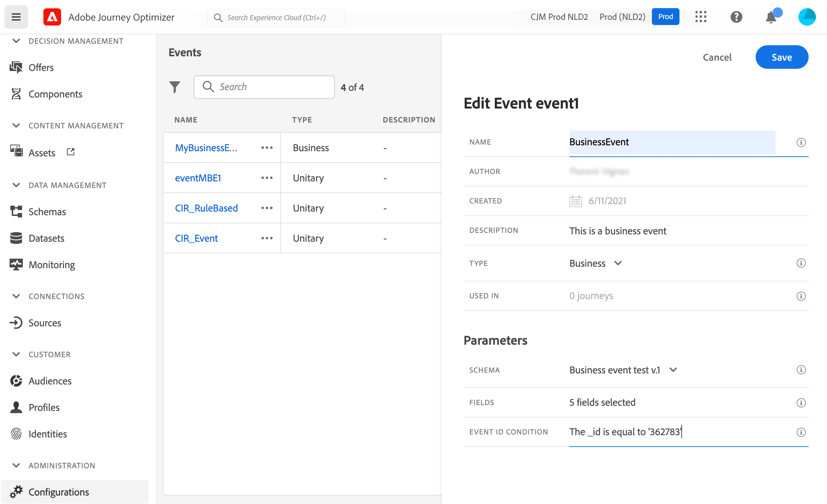Screen dimensions: 827x504
Task: Click the hamburger menu icon
Action: tap(16, 17)
